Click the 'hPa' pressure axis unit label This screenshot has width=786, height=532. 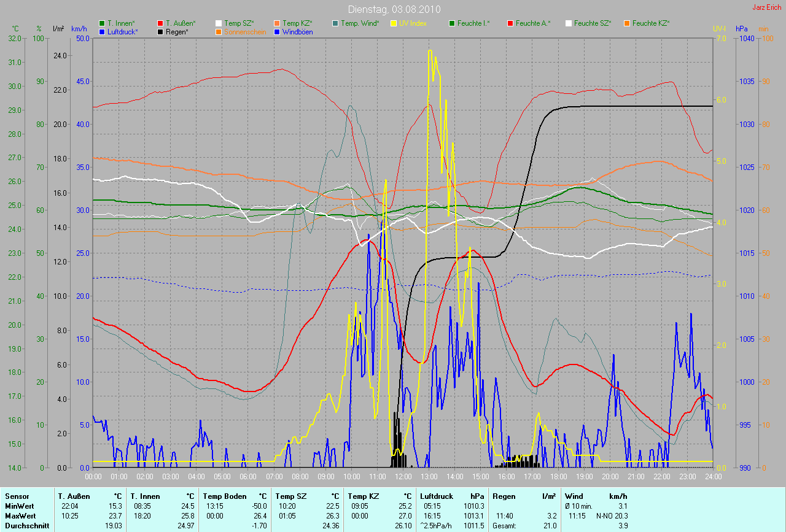point(742,29)
